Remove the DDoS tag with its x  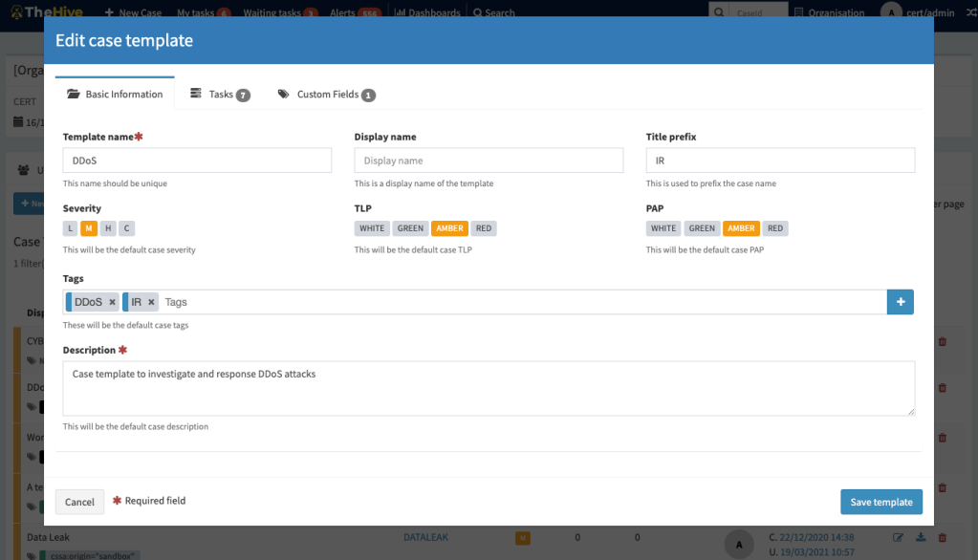pyautogui.click(x=112, y=302)
